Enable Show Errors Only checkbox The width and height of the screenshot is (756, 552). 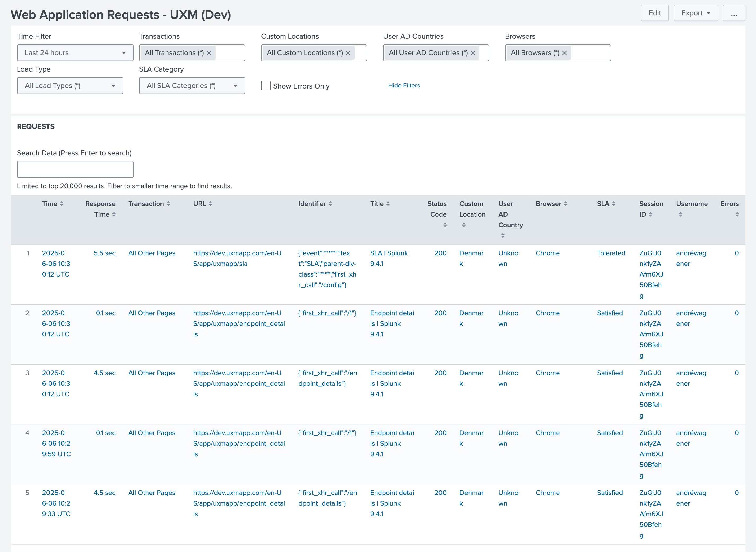266,86
